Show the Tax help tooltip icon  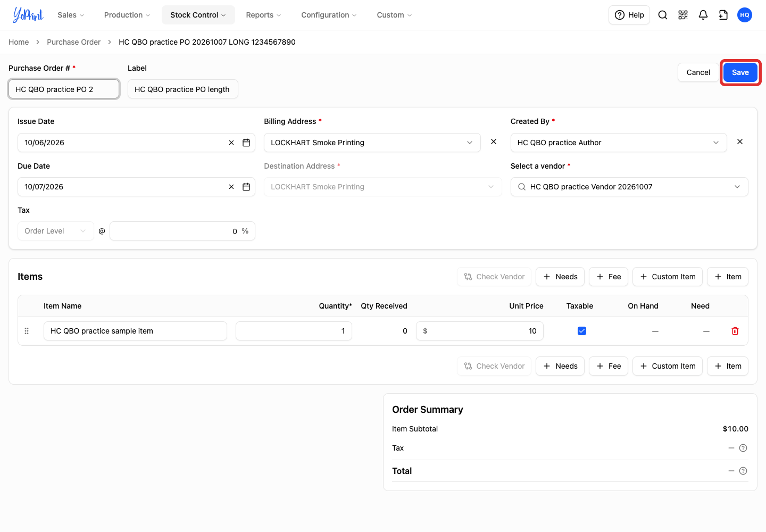(x=743, y=448)
